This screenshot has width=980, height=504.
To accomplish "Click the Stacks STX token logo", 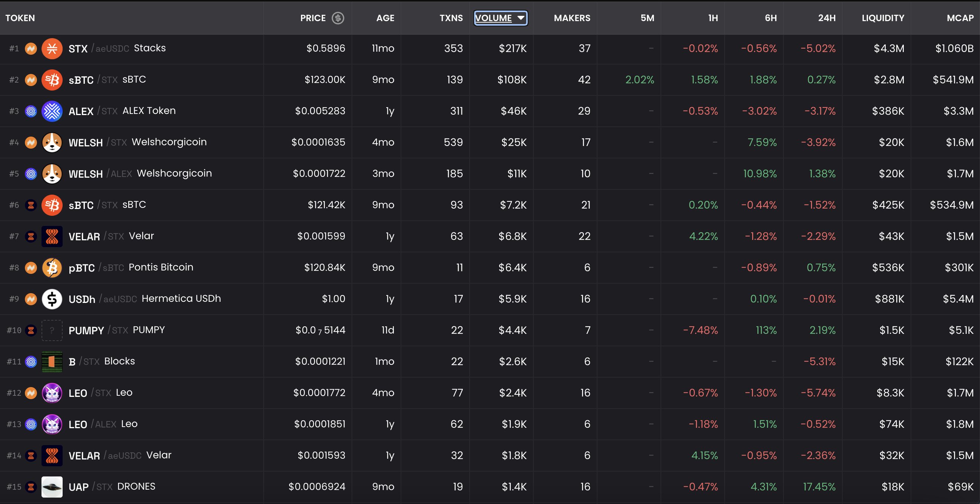I will click(52, 48).
